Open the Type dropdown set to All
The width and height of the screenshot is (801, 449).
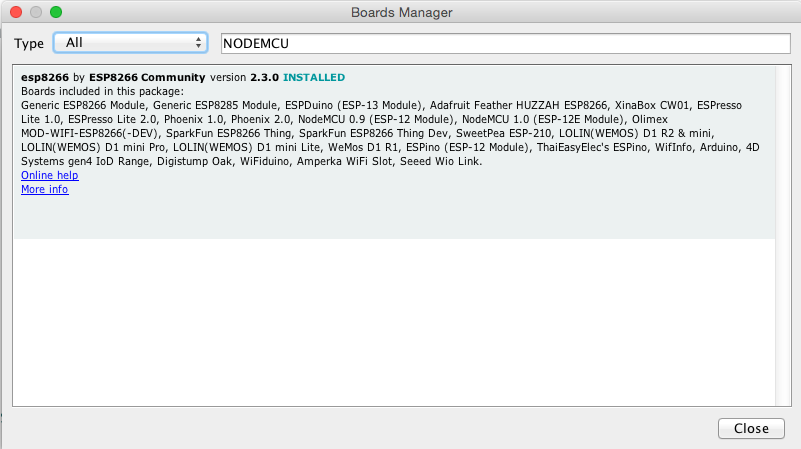click(130, 43)
